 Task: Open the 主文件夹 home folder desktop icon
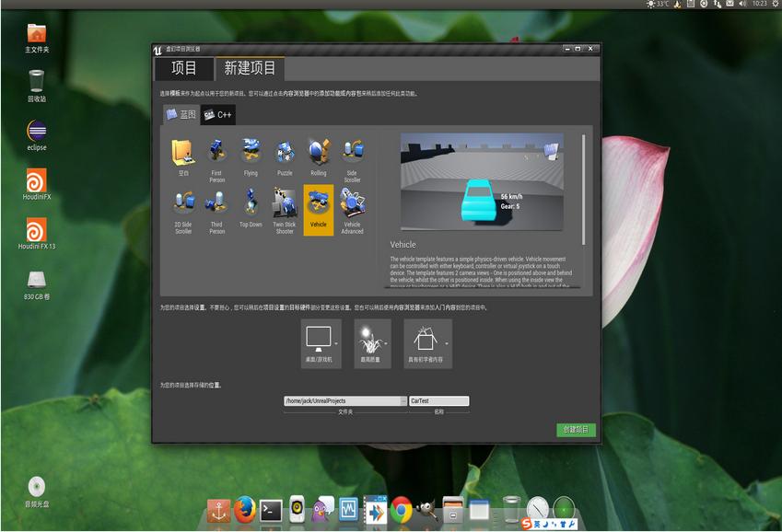point(37,38)
